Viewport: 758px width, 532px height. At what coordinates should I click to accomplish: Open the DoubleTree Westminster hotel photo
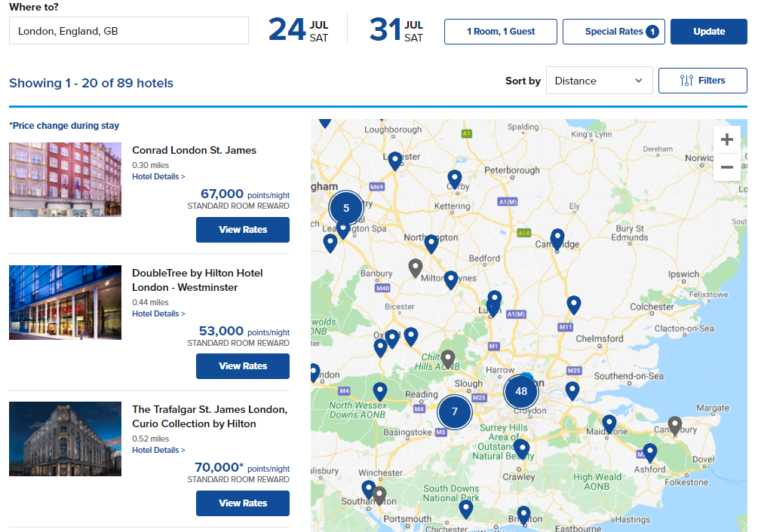tap(66, 303)
